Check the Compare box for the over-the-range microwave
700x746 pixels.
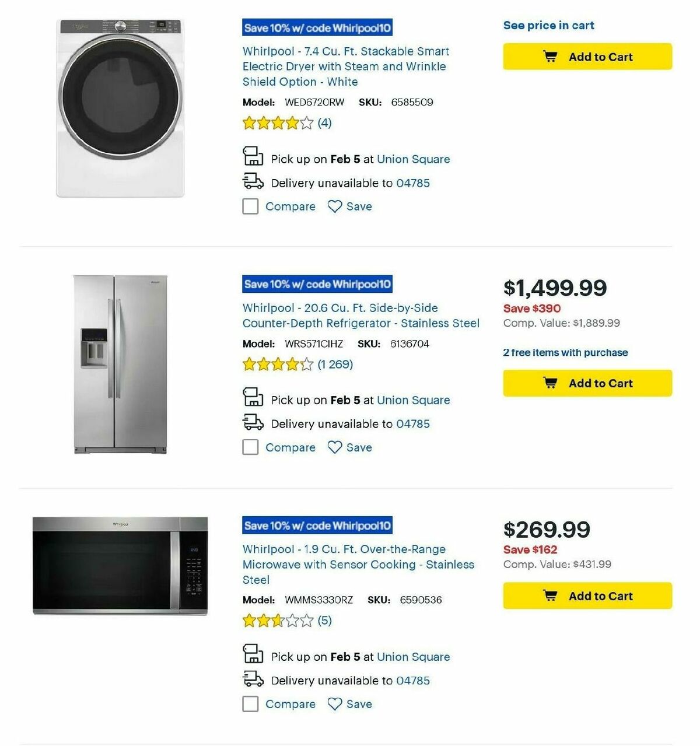(x=250, y=704)
